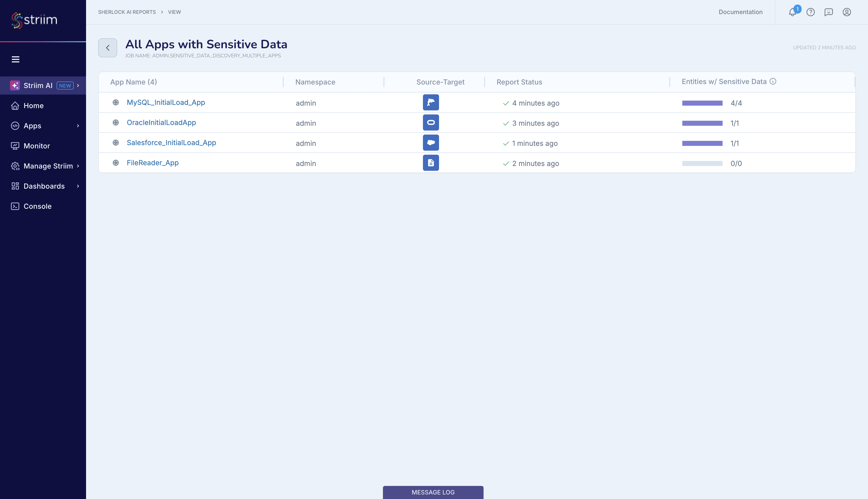Click the MySQL source icon on MySQL_InitialLoad_App row
The width and height of the screenshot is (868, 499).
tap(430, 102)
